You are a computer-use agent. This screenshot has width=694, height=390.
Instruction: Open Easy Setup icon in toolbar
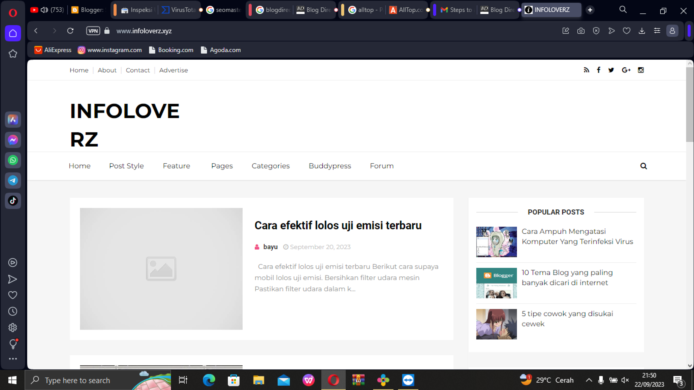coord(657,31)
